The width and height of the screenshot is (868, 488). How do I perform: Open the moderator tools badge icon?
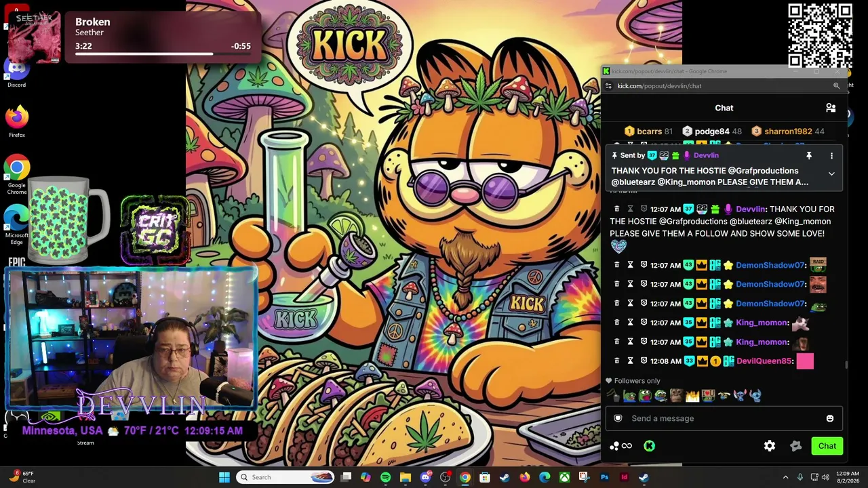coord(796,446)
